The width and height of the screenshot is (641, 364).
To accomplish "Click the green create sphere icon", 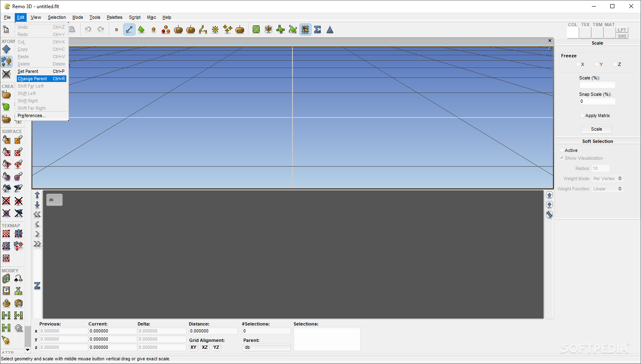I will 6,107.
